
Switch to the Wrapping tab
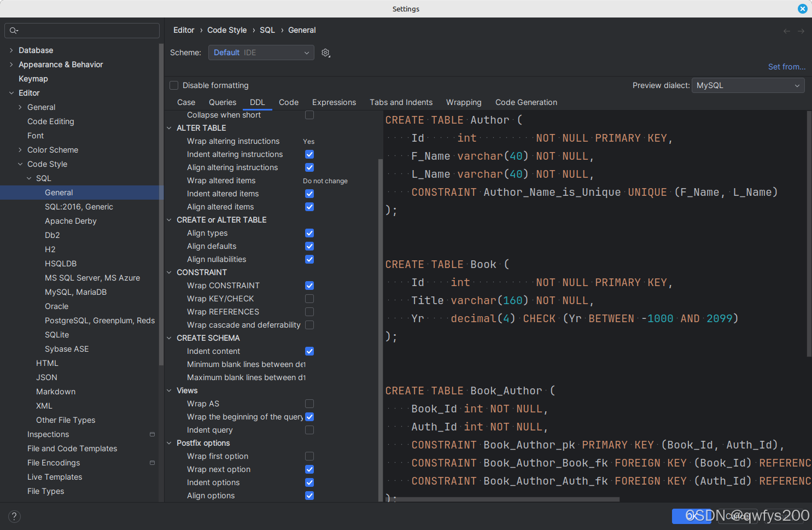(x=464, y=102)
